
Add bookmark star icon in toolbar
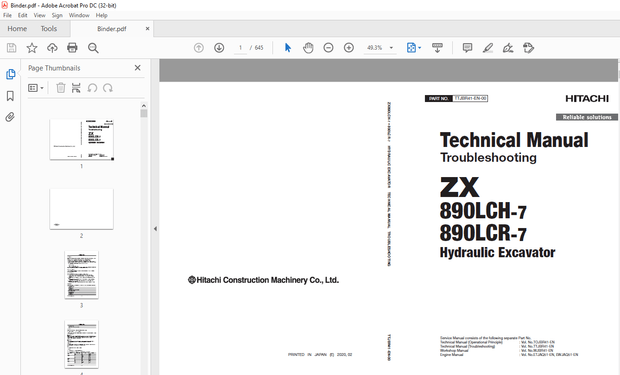click(32, 48)
